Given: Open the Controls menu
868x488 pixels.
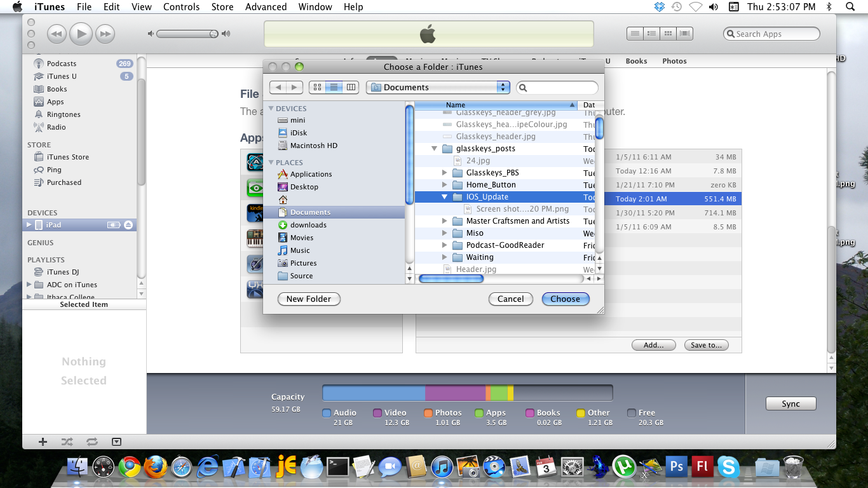Looking at the screenshot, I should pyautogui.click(x=181, y=7).
